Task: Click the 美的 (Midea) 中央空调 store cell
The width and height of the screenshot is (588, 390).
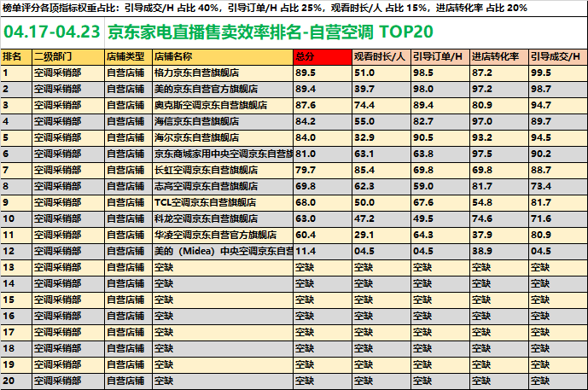Action: [223, 251]
